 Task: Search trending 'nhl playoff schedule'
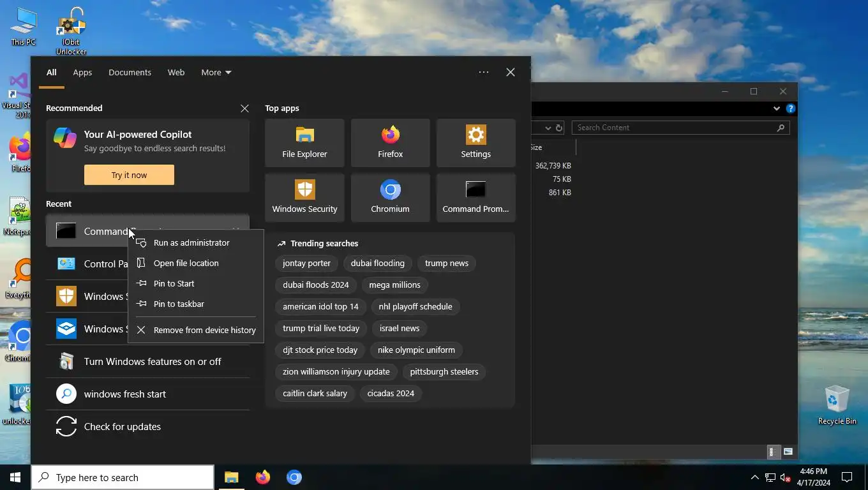point(415,306)
